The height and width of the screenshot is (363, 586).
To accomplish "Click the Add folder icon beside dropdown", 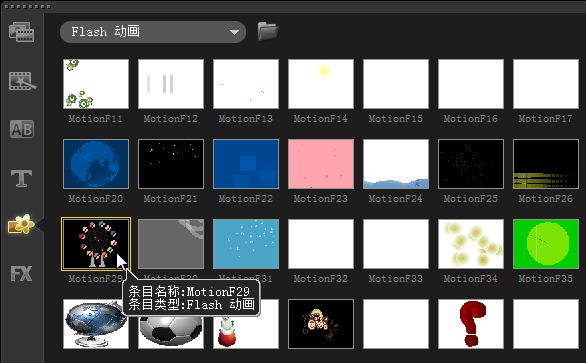I will [268, 31].
